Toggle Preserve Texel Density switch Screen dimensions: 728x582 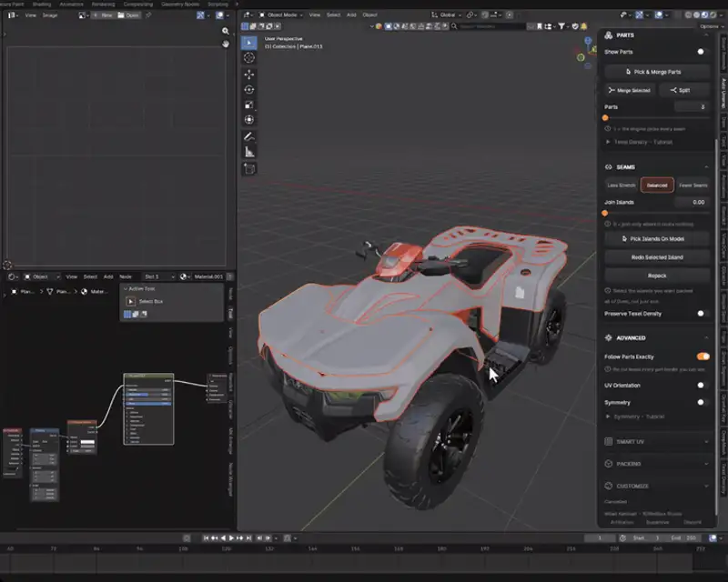pyautogui.click(x=703, y=314)
